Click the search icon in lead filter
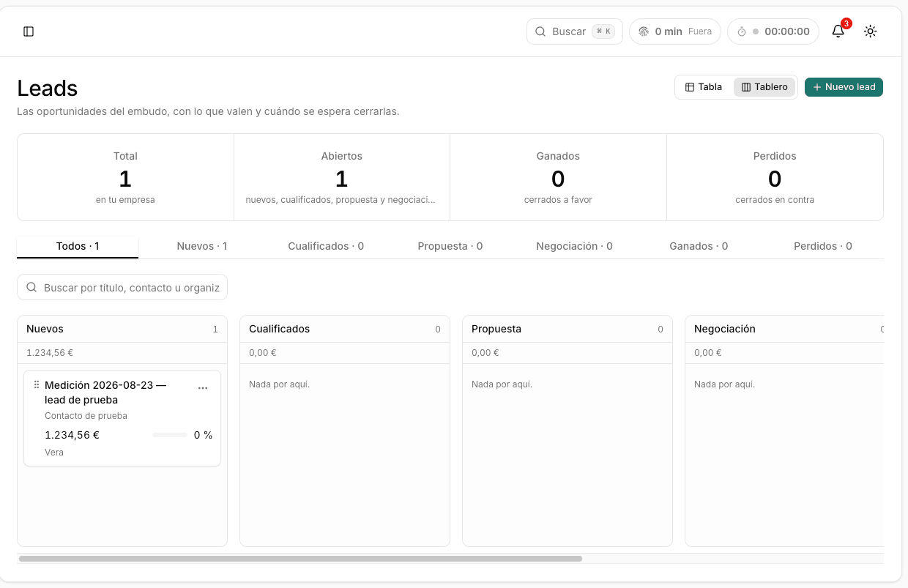Screen dimensions: 908x588 [x=31, y=288]
